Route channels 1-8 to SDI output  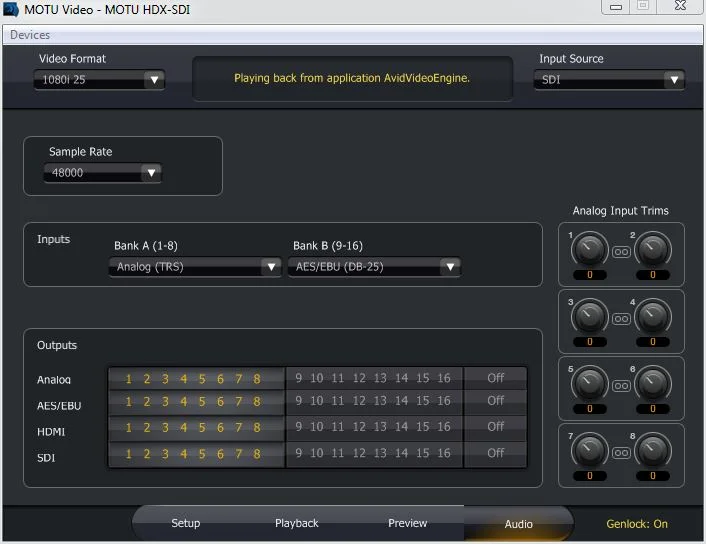click(x=196, y=454)
